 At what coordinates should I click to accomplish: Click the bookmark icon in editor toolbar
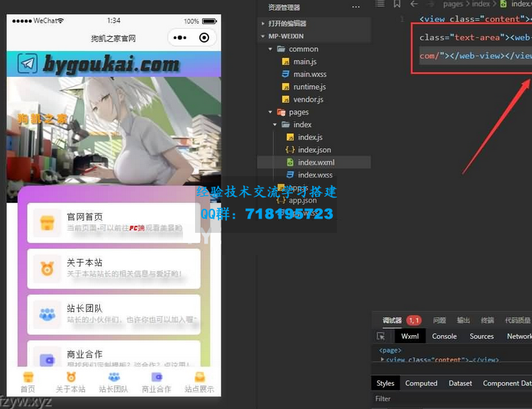[x=397, y=4]
